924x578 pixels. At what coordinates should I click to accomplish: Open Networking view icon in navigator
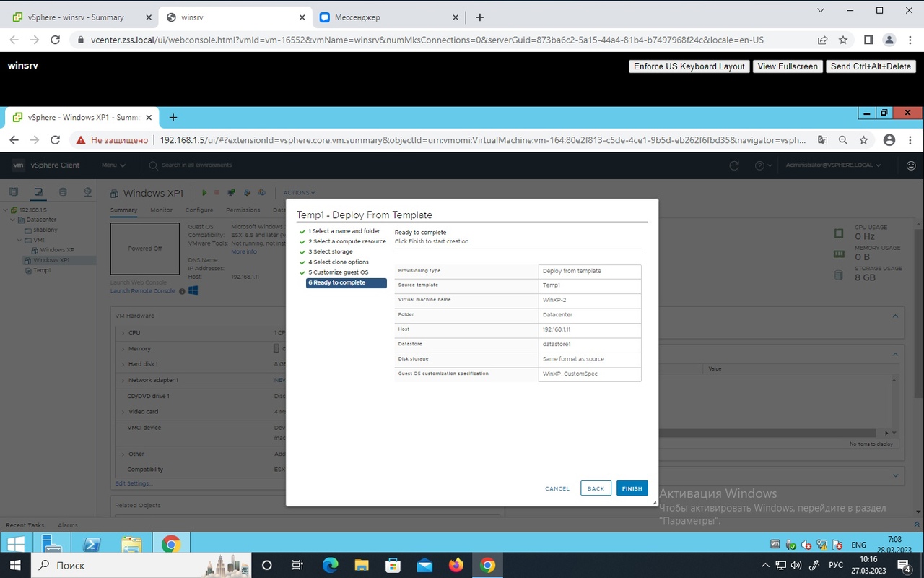point(87,192)
